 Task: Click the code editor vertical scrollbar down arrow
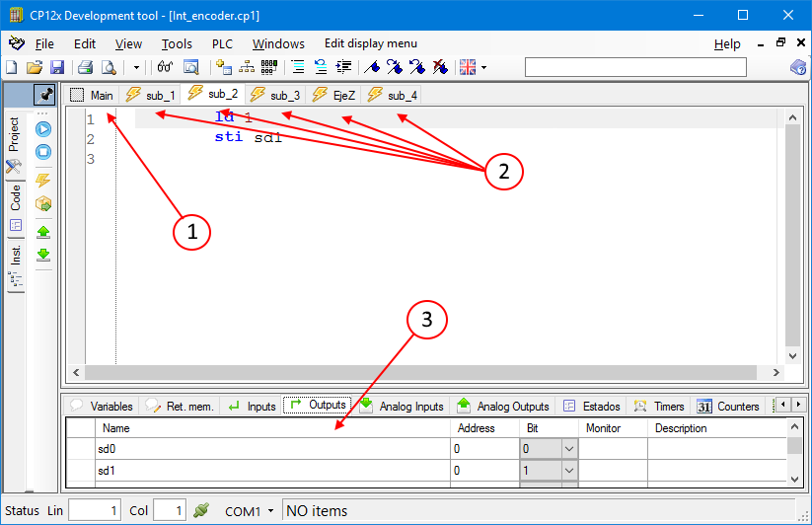[x=792, y=355]
